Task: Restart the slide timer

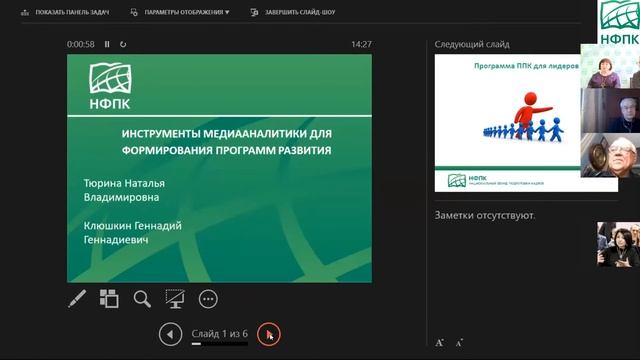Action: coord(123,44)
